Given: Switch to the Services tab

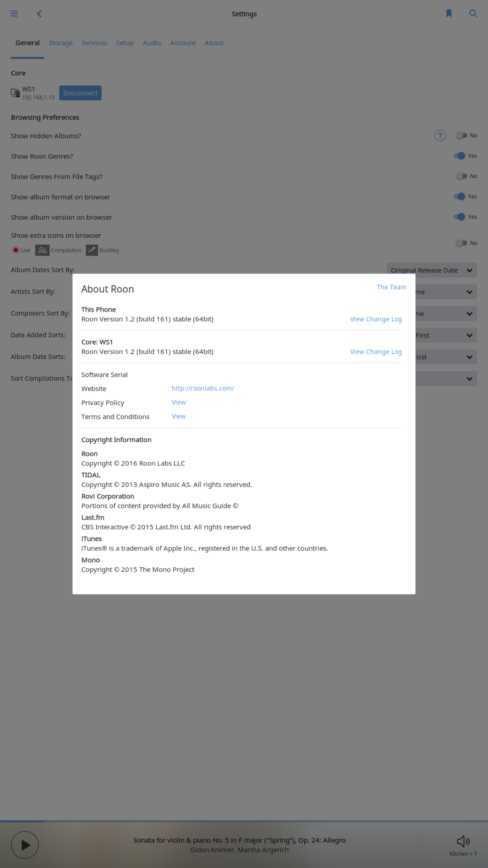Looking at the screenshot, I should point(94,43).
